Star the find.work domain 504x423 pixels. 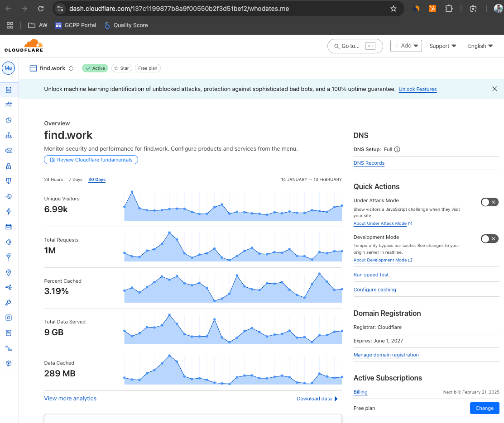click(x=121, y=68)
